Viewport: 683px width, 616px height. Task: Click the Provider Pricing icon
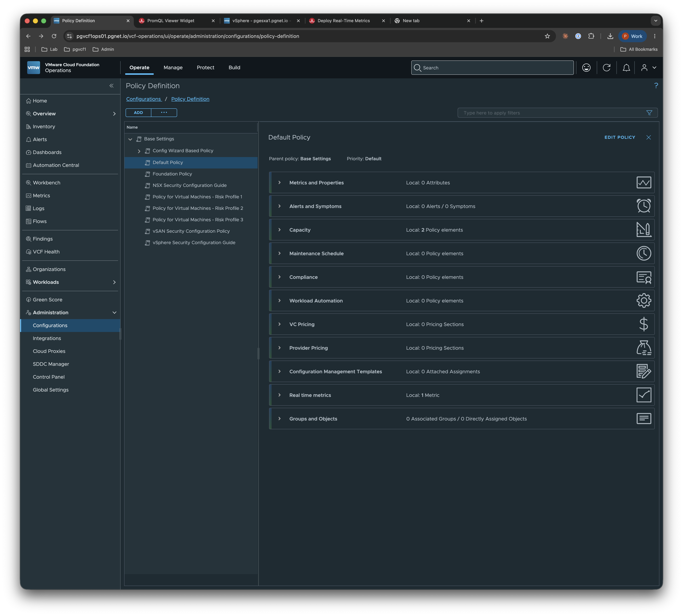[x=644, y=348]
